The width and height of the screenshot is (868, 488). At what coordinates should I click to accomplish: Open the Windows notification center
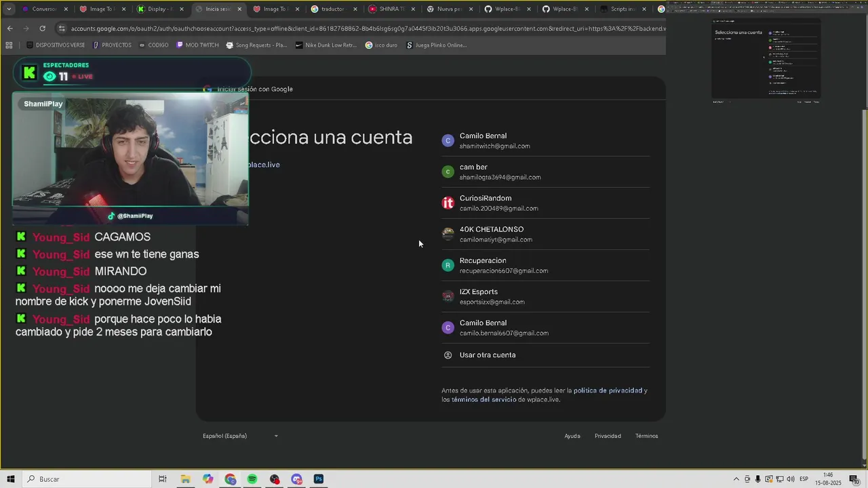pyautogui.click(x=854, y=479)
